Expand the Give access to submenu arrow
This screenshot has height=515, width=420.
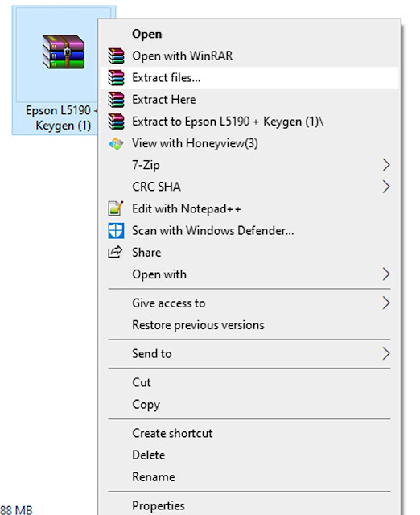point(386,303)
